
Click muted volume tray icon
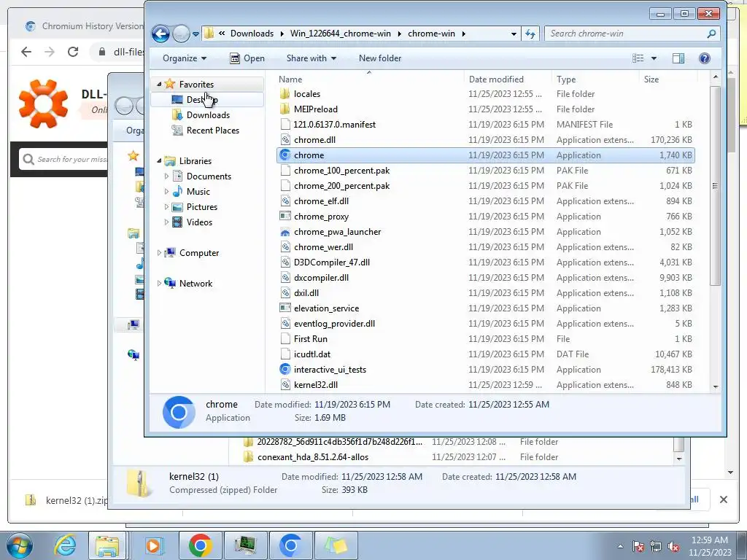pos(673,547)
